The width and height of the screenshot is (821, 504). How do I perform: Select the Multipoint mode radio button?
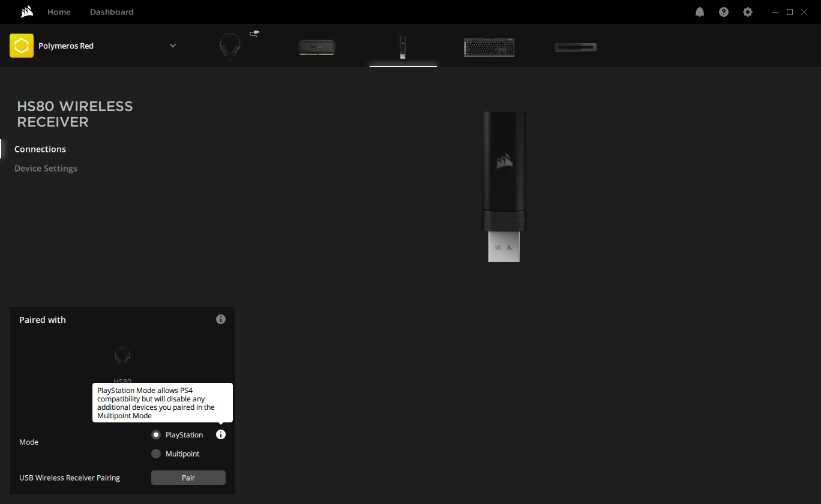pyautogui.click(x=156, y=454)
